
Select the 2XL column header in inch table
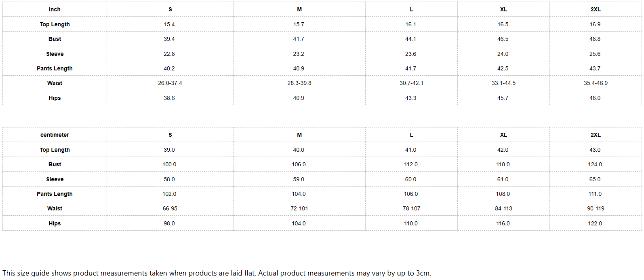[595, 9]
